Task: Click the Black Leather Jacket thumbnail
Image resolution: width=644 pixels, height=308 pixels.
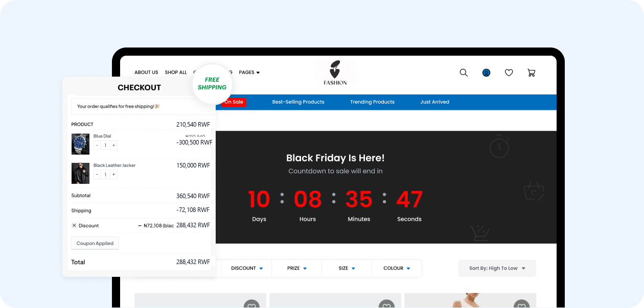Action: [x=80, y=173]
